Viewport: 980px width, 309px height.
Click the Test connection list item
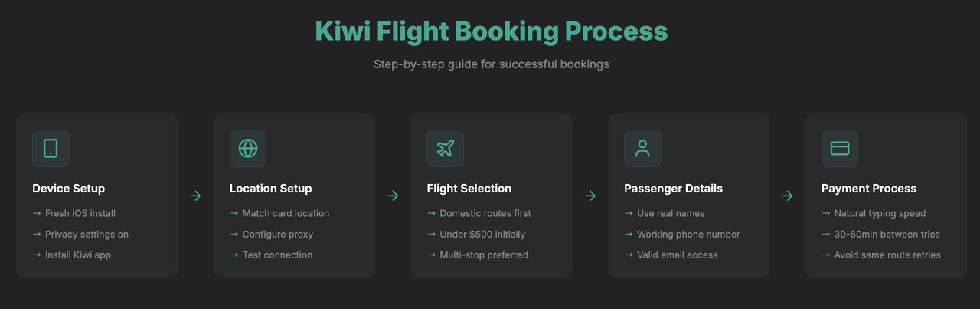coord(277,255)
